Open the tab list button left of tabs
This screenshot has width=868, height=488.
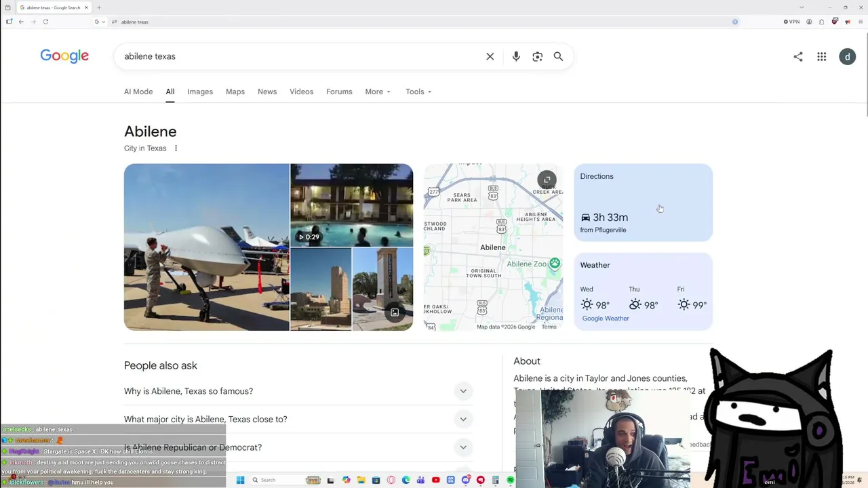tap(7, 7)
